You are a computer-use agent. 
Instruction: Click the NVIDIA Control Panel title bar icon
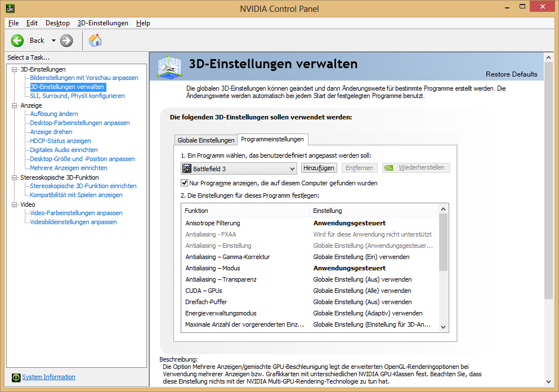point(10,8)
